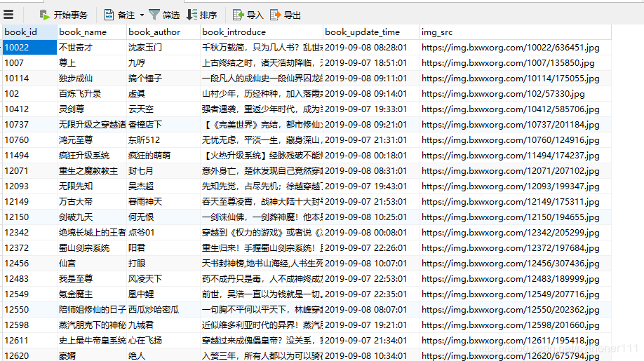Click the book name 仙宫
644x361 pixels.
tap(67, 264)
